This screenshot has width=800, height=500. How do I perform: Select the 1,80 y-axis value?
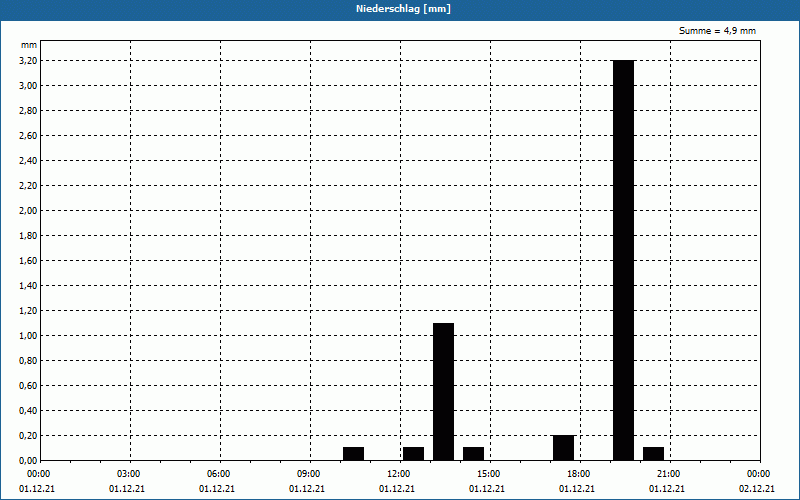(x=28, y=236)
